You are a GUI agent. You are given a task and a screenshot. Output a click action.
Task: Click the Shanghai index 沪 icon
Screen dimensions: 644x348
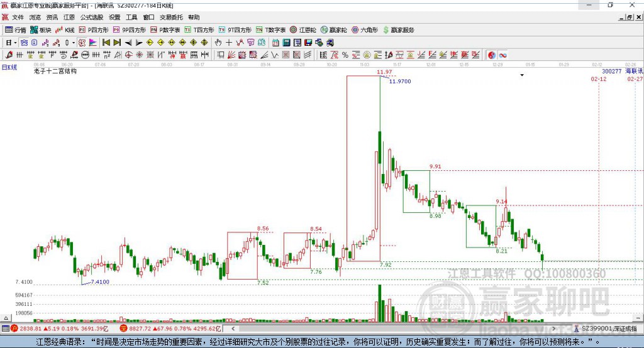pyautogui.click(x=14, y=329)
